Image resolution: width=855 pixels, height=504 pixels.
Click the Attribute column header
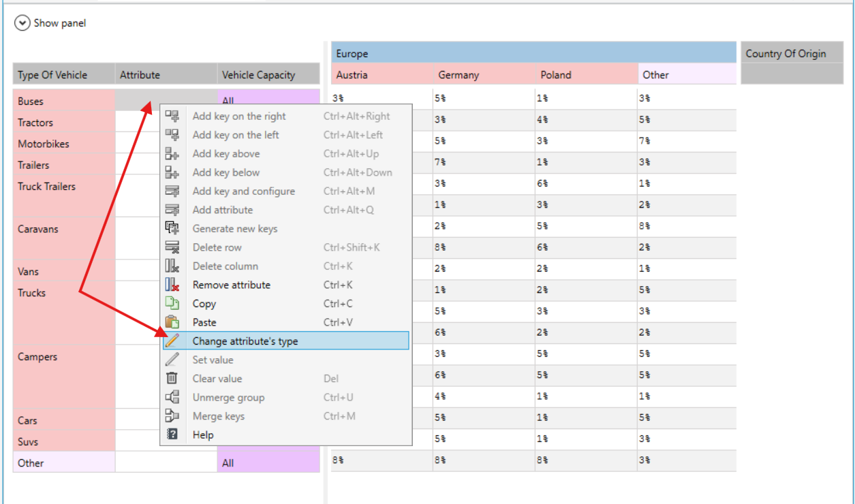[166, 75]
